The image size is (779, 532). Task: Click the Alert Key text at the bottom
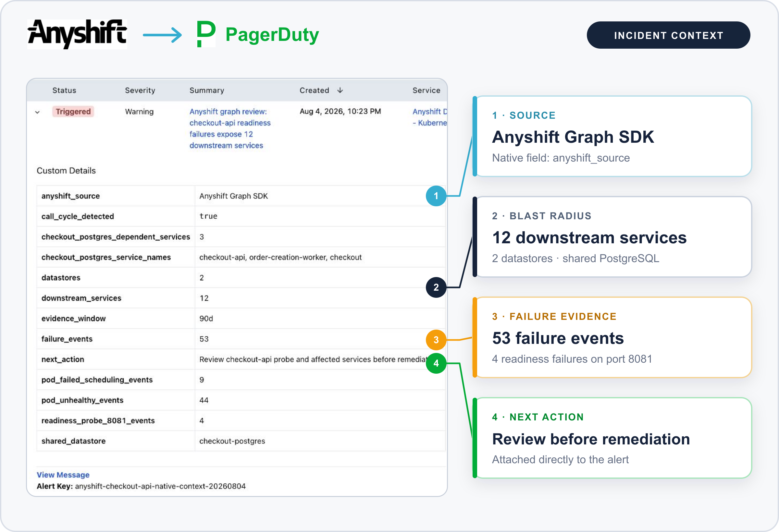pos(141,487)
